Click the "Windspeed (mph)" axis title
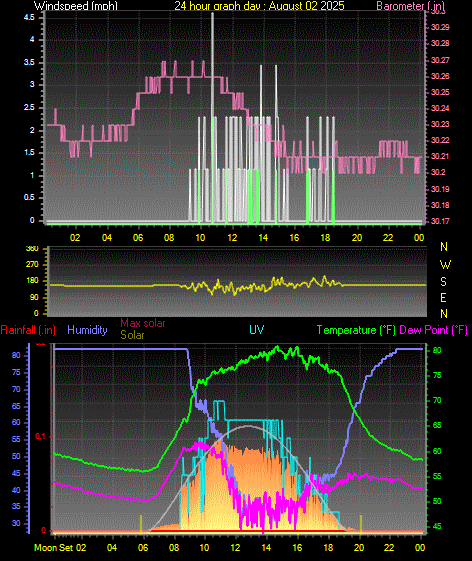Screen dimensions: 472x561 click(x=76, y=6)
